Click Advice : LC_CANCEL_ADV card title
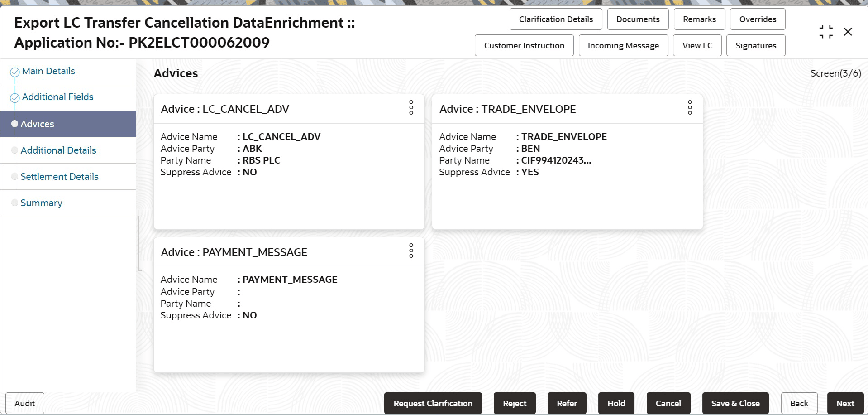Viewport: 868px width, 415px height. (x=225, y=109)
